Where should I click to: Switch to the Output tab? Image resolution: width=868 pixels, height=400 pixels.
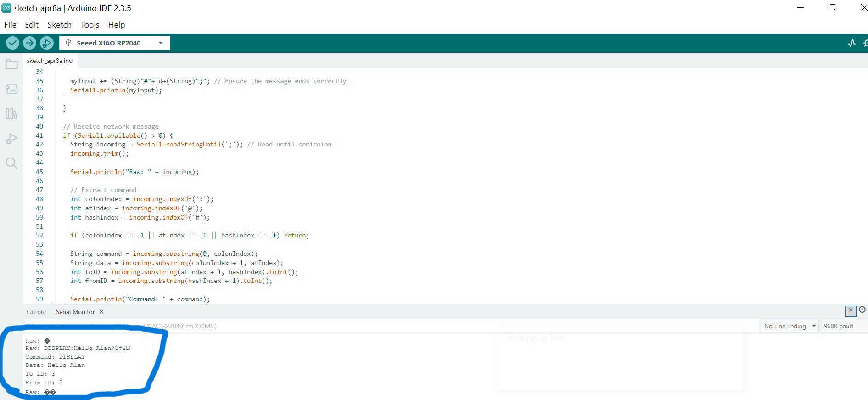point(37,312)
